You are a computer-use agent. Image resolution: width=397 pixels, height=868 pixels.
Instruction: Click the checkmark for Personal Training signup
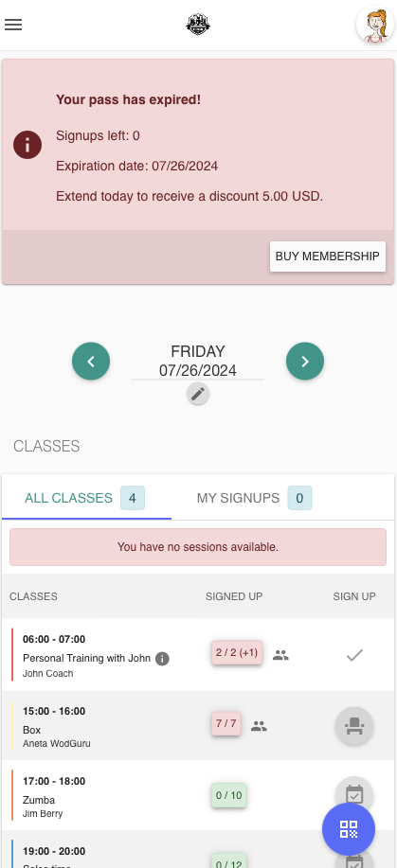click(354, 655)
